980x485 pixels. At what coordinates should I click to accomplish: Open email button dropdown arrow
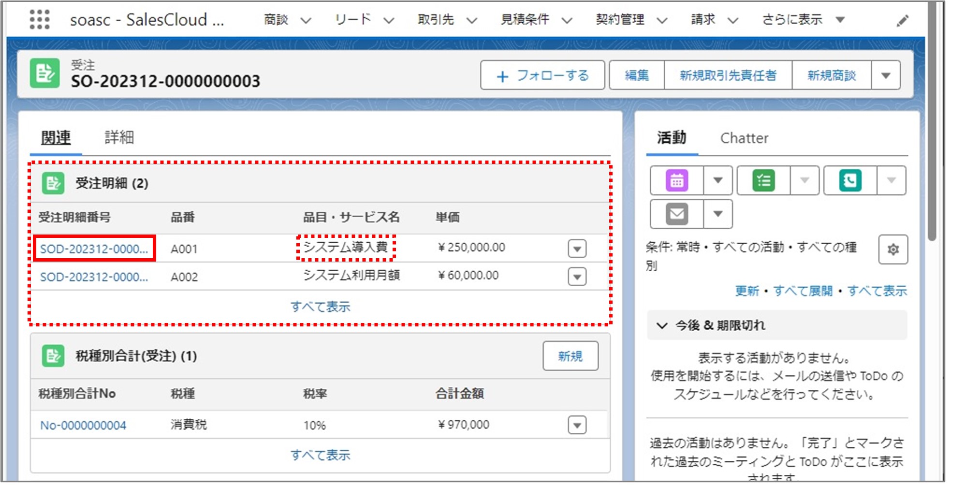click(718, 214)
